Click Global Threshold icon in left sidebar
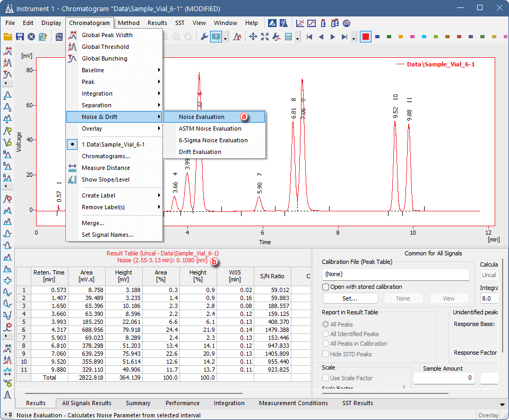The image size is (509, 420). (x=7, y=63)
